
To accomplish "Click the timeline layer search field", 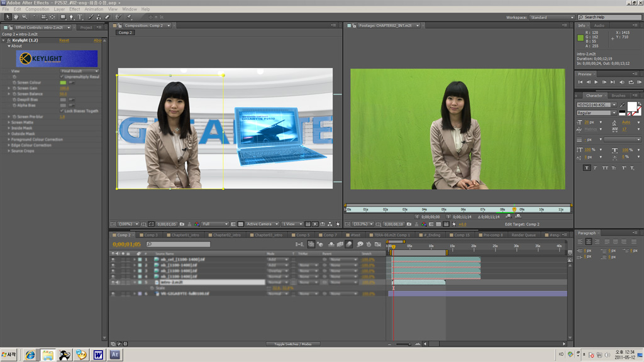I will point(178,244).
